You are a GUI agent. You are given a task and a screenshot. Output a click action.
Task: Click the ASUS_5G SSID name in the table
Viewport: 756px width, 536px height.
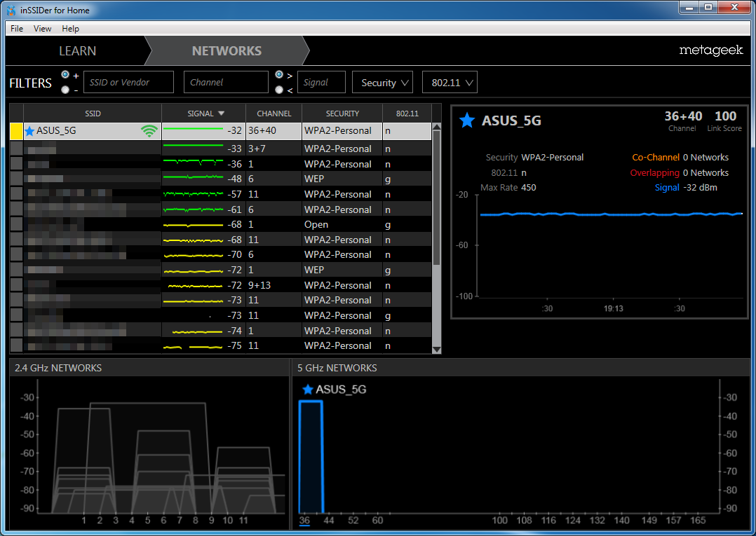pyautogui.click(x=56, y=130)
